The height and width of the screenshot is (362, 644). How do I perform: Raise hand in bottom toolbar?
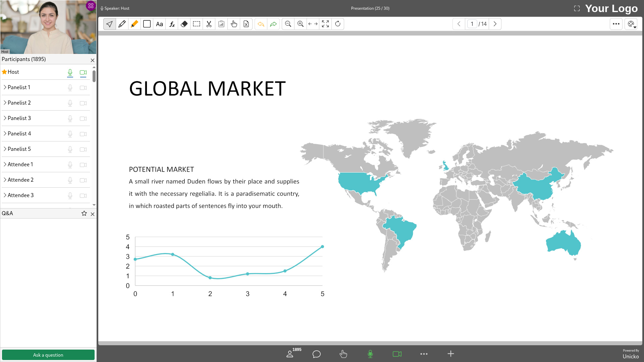[343, 354]
